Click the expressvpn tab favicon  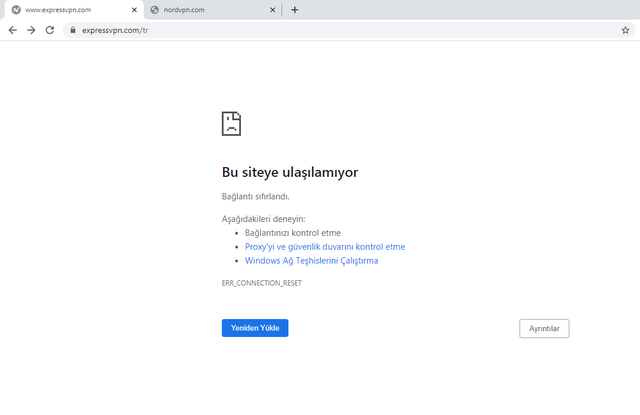pyautogui.click(x=16, y=10)
